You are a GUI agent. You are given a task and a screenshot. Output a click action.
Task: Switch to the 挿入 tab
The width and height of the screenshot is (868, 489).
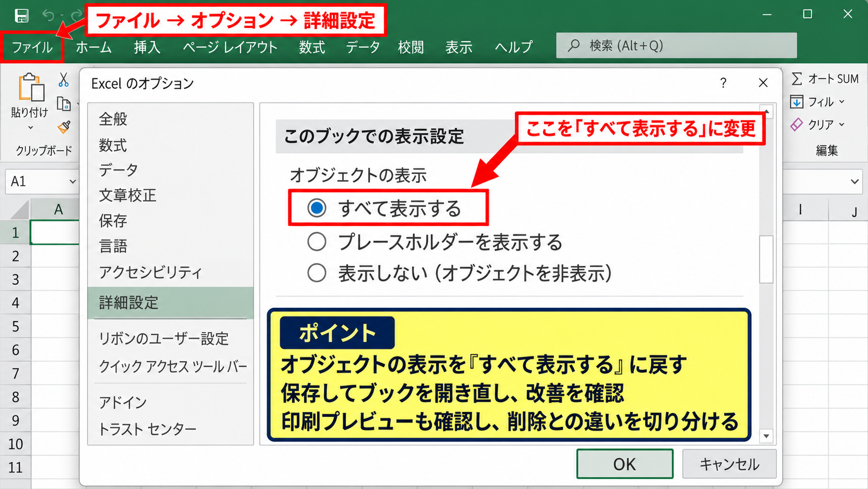pyautogui.click(x=147, y=47)
